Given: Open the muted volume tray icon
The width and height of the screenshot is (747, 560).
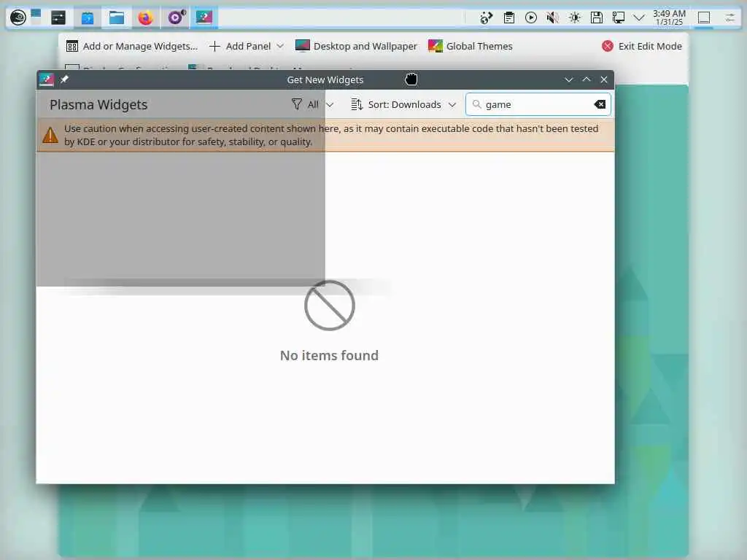Looking at the screenshot, I should pyautogui.click(x=553, y=18).
